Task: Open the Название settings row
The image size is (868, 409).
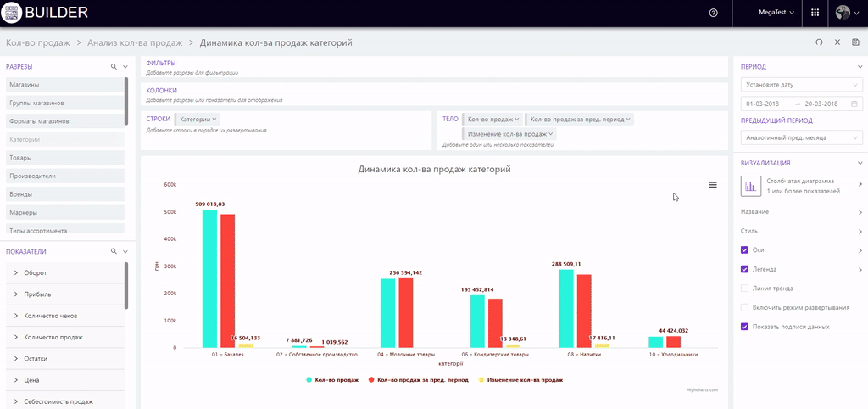Action: pyautogui.click(x=801, y=211)
